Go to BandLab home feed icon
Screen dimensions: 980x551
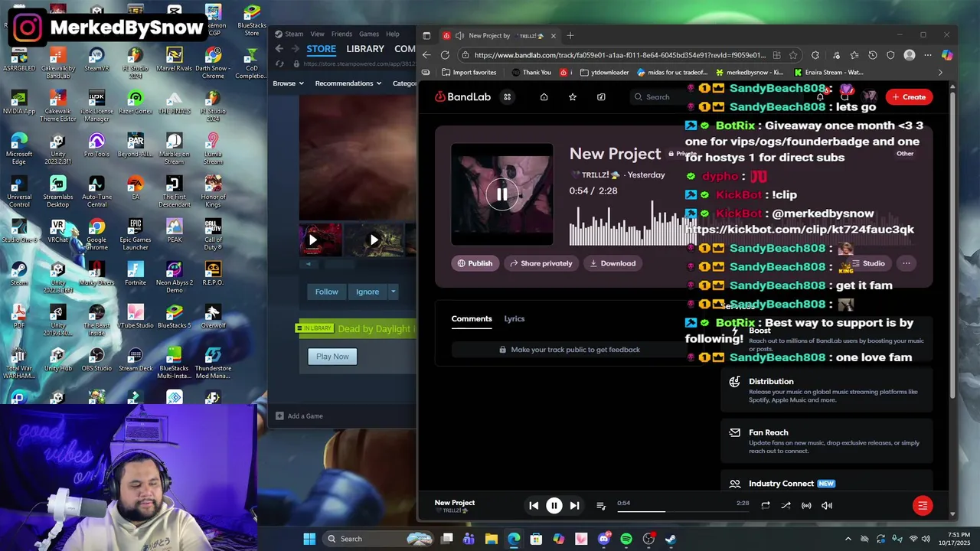pos(544,97)
